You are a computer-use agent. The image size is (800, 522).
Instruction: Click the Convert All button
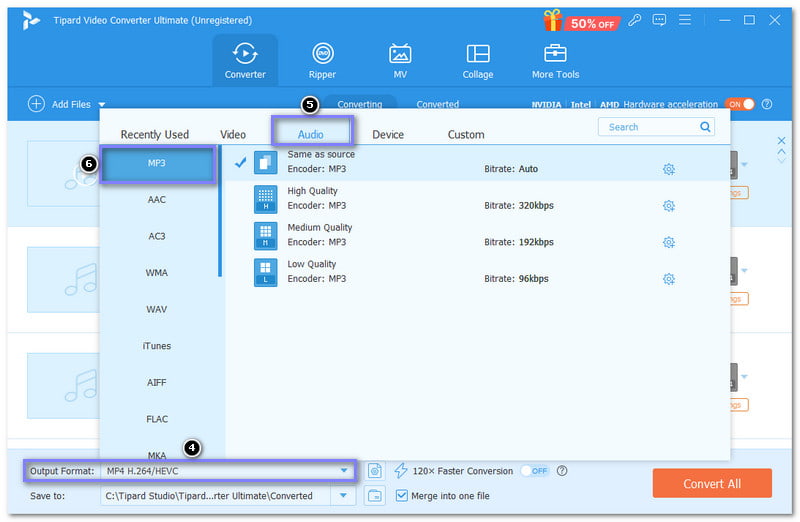click(712, 483)
